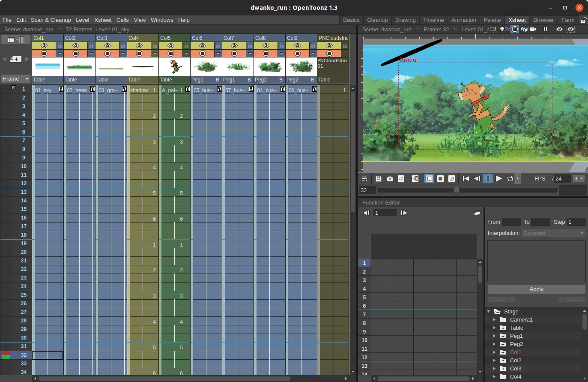Expand the Camera1 tree item
Screen dimensions: 588x382
(x=494, y=320)
